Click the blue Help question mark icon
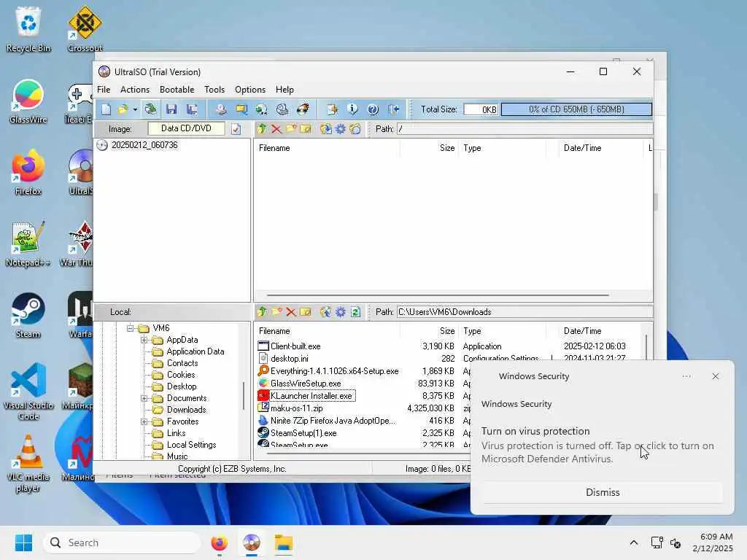747x560 pixels. [x=373, y=109]
